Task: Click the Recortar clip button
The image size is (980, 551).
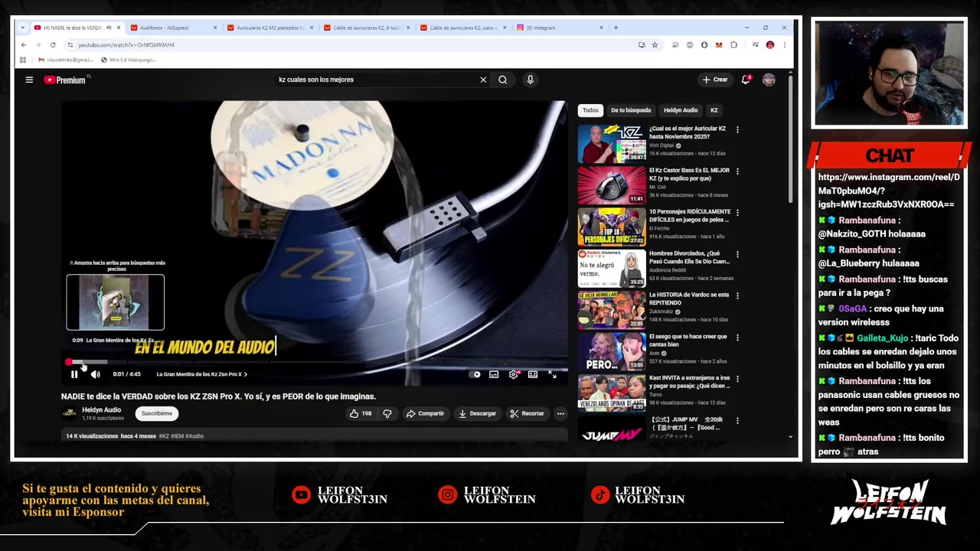Action: pyautogui.click(x=527, y=413)
